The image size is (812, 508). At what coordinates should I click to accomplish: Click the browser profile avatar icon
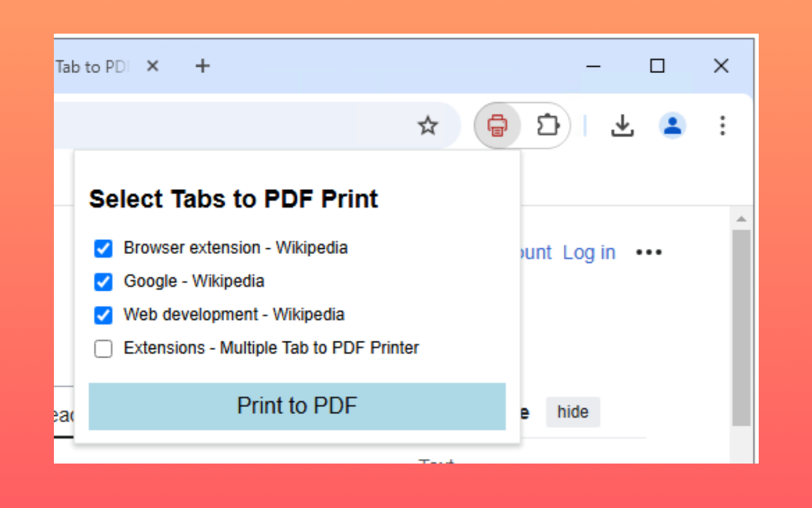click(672, 125)
